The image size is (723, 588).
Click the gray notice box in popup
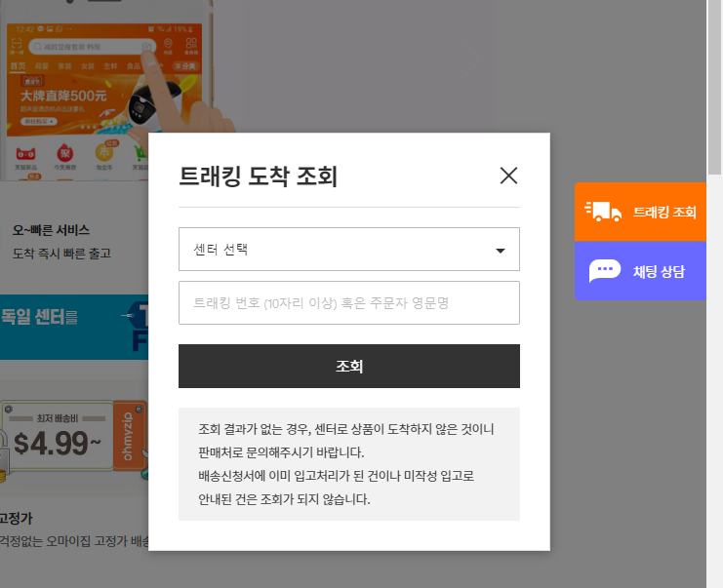pyautogui.click(x=348, y=464)
